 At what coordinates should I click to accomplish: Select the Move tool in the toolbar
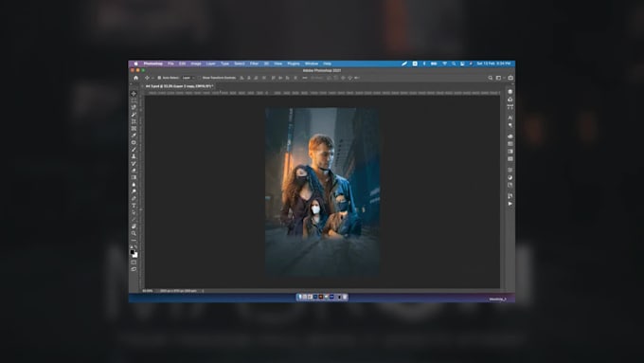tap(134, 93)
